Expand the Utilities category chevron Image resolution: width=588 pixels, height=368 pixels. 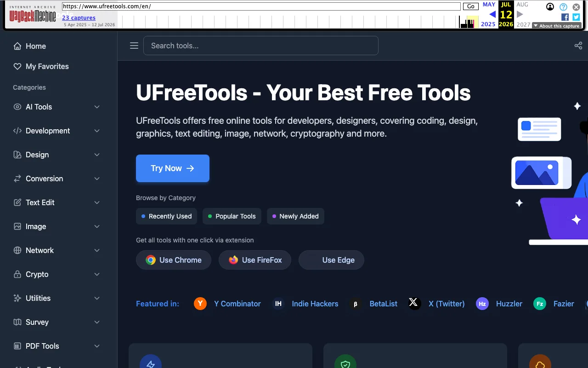click(97, 298)
